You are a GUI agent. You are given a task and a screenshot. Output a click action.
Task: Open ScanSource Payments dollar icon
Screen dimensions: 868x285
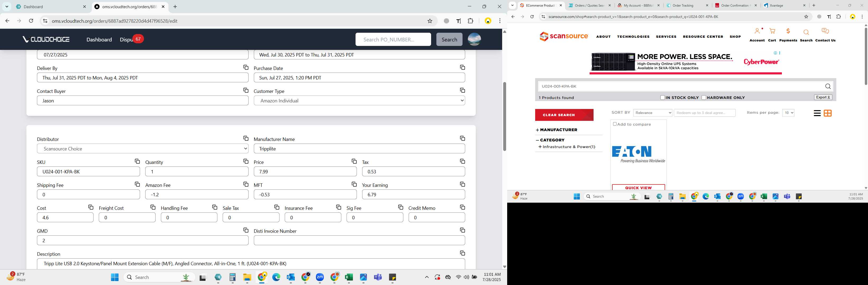click(x=788, y=31)
